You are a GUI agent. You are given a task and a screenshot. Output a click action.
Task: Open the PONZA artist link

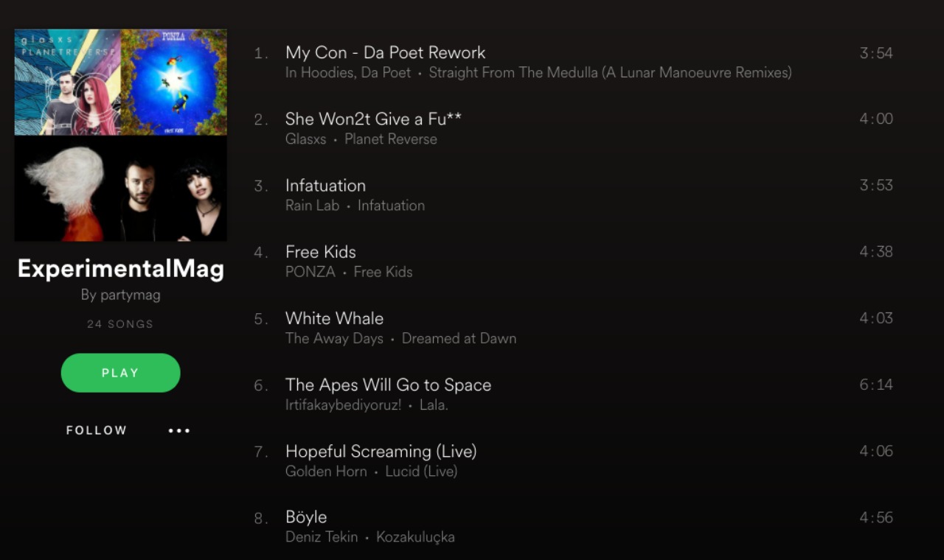(x=310, y=271)
